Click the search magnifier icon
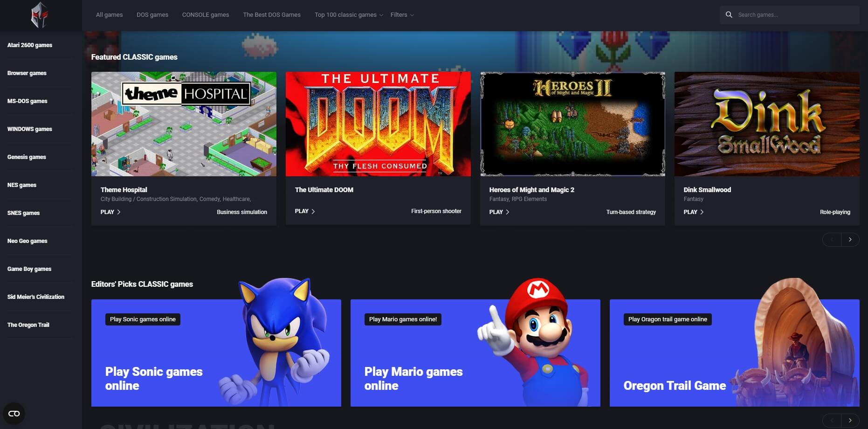Image resolution: width=868 pixels, height=429 pixels. [729, 15]
